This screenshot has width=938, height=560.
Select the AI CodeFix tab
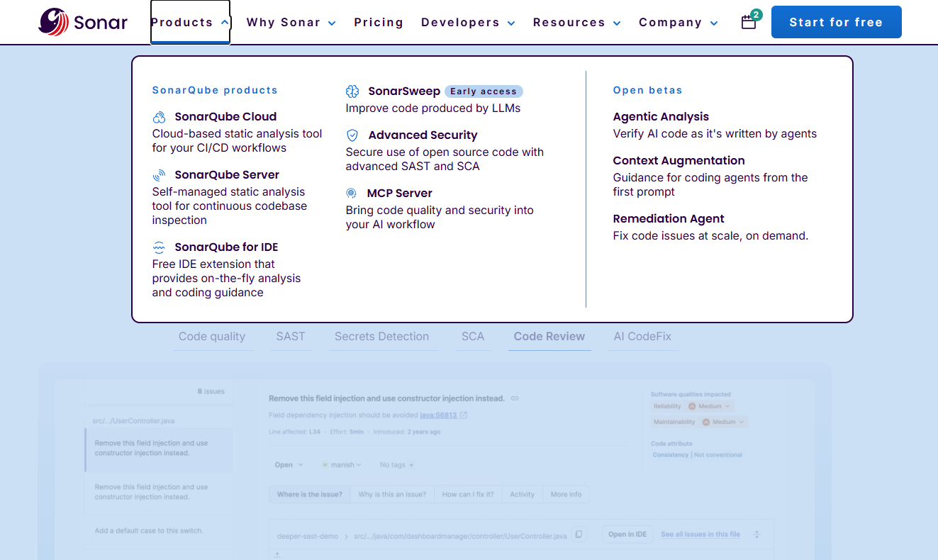[642, 336]
